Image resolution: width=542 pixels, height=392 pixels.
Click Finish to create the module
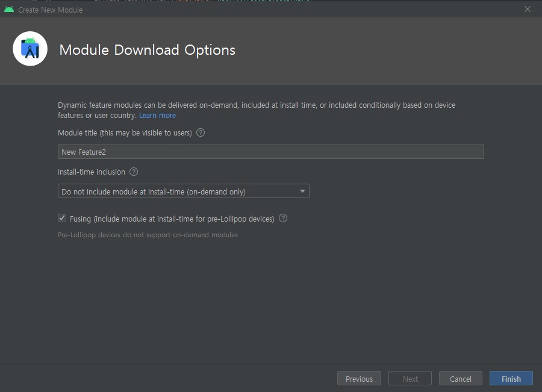click(x=511, y=379)
